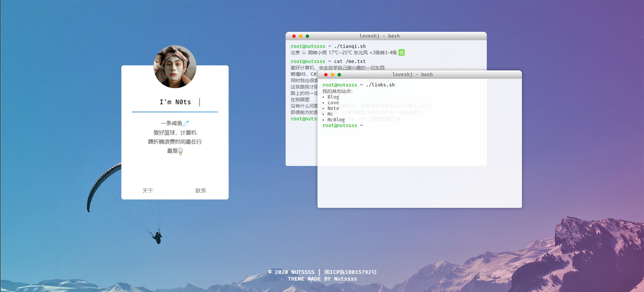The width and height of the screenshot is (644, 292).
Task: Click the green maximize dot of front terminal
Action: (339, 75)
